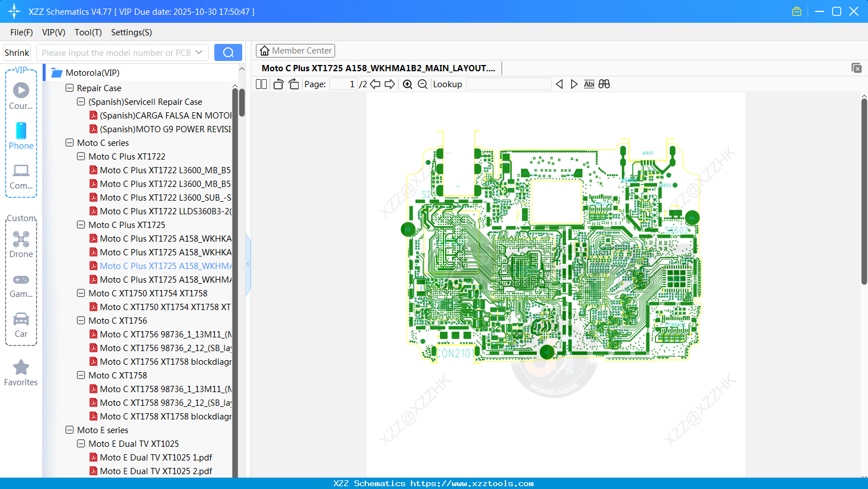This screenshot has width=868, height=489.
Task: Collapse (Spanish)Servicell Repair Case node
Action: click(x=81, y=102)
